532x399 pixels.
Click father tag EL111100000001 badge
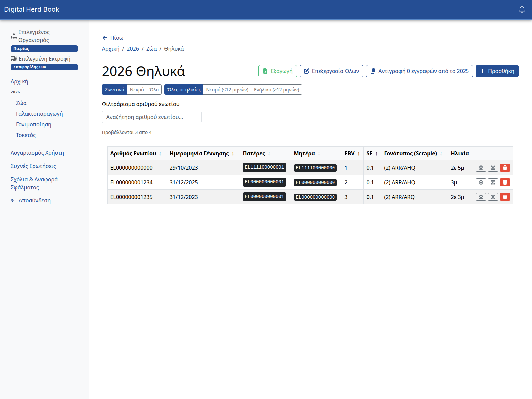coord(264,167)
